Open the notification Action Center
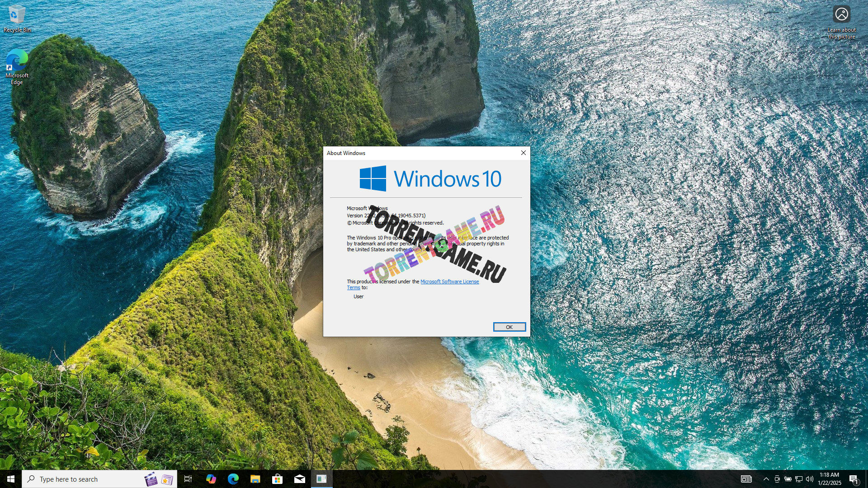Image resolution: width=868 pixels, height=488 pixels. [854, 479]
